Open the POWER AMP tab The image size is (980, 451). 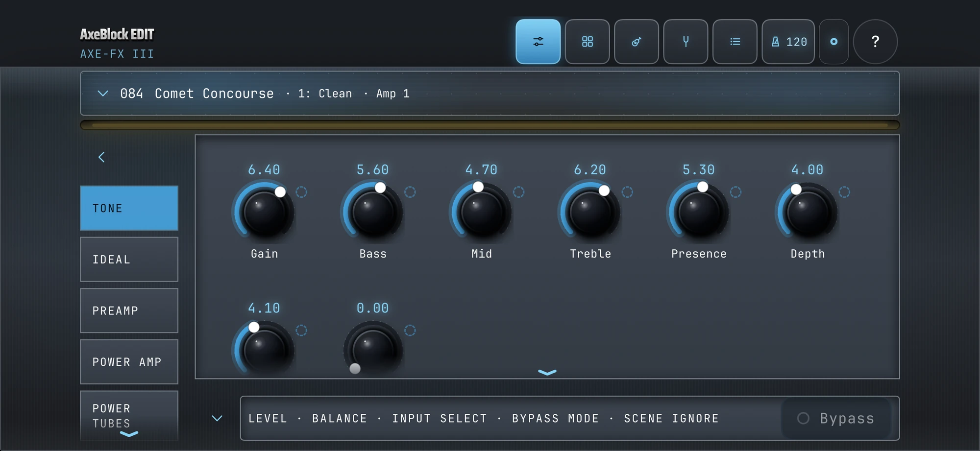tap(129, 362)
